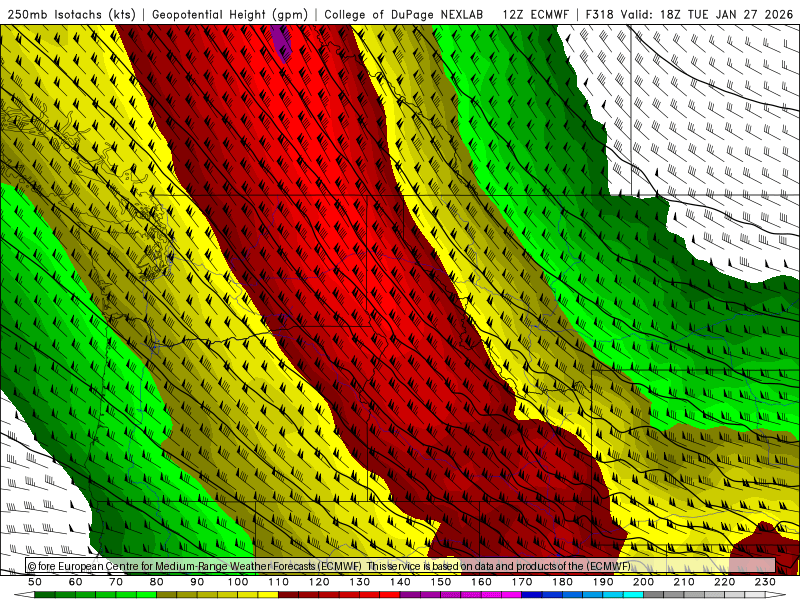The image size is (800, 600).
Task: Click the purple 140+ knot jet core patch
Action: click(282, 42)
